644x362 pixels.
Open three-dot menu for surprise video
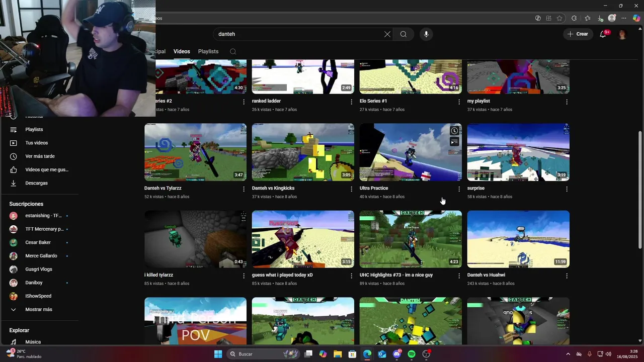tap(567, 189)
